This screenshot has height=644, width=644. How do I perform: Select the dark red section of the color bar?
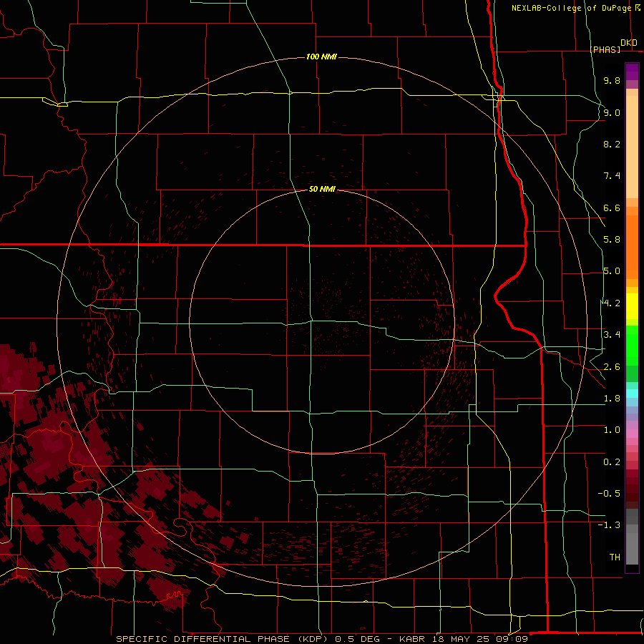[x=632, y=489]
